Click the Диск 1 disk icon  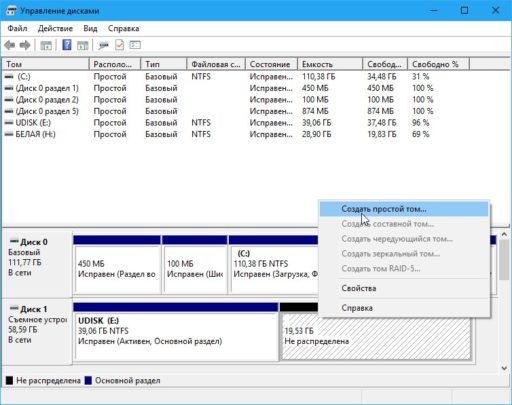pos(14,308)
